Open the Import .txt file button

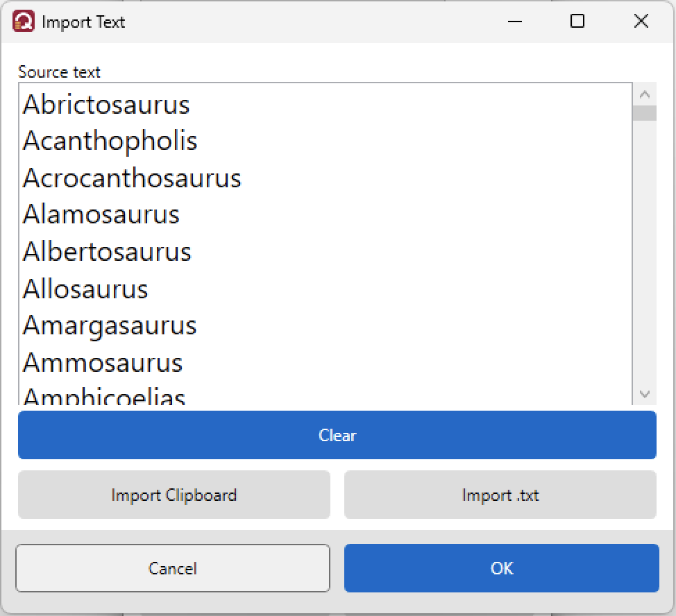point(500,495)
